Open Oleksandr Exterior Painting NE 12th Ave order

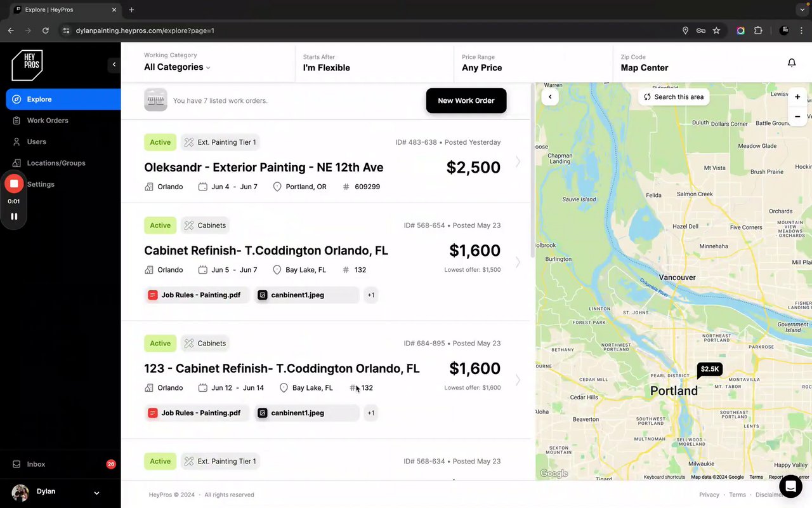click(264, 168)
